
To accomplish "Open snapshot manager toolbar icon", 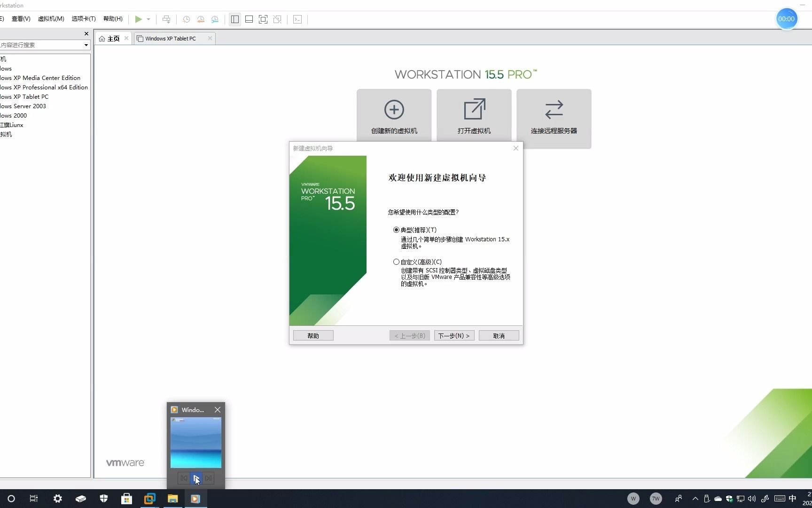I will (x=215, y=19).
